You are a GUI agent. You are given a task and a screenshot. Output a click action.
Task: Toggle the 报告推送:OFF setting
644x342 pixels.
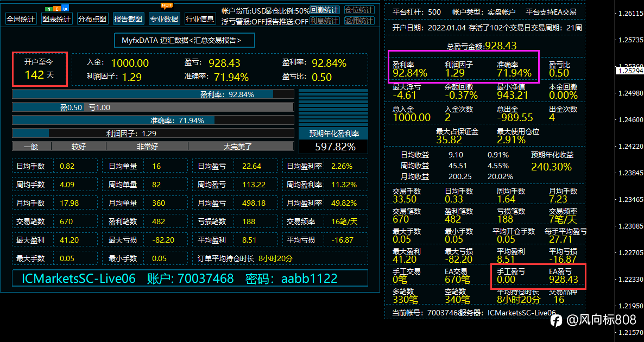coord(286,22)
